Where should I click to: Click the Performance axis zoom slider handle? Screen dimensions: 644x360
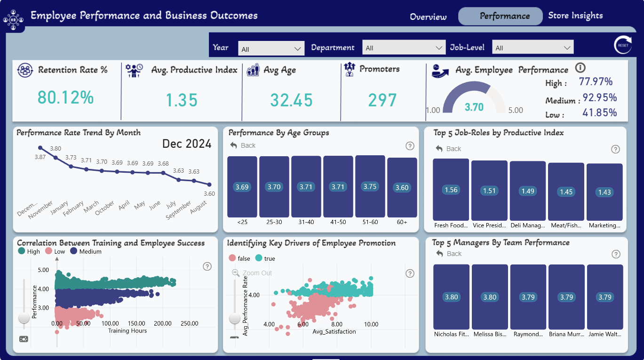[24, 318]
